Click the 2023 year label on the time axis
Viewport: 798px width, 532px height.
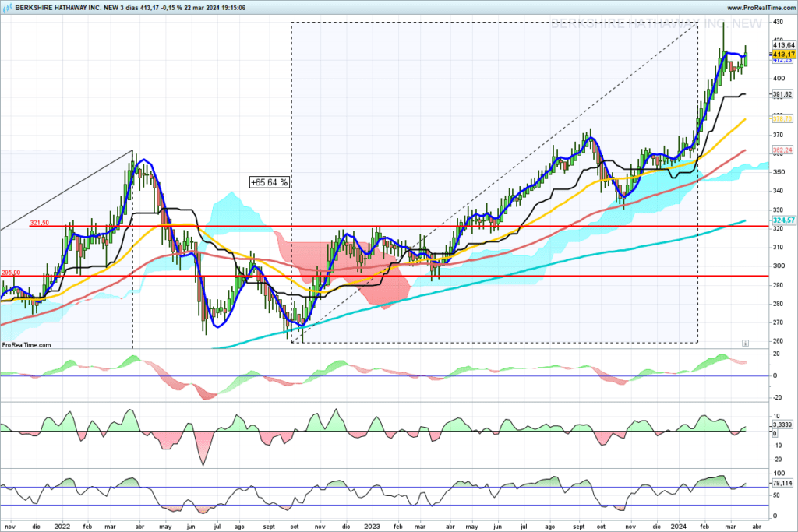coord(372,527)
